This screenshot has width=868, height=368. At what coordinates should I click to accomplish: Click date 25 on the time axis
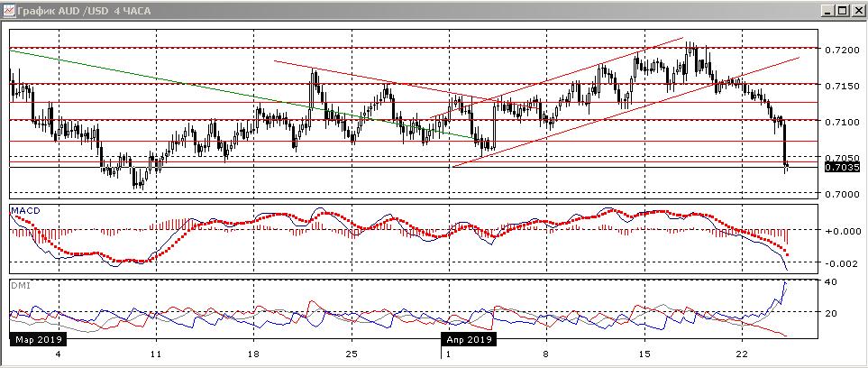click(x=352, y=354)
